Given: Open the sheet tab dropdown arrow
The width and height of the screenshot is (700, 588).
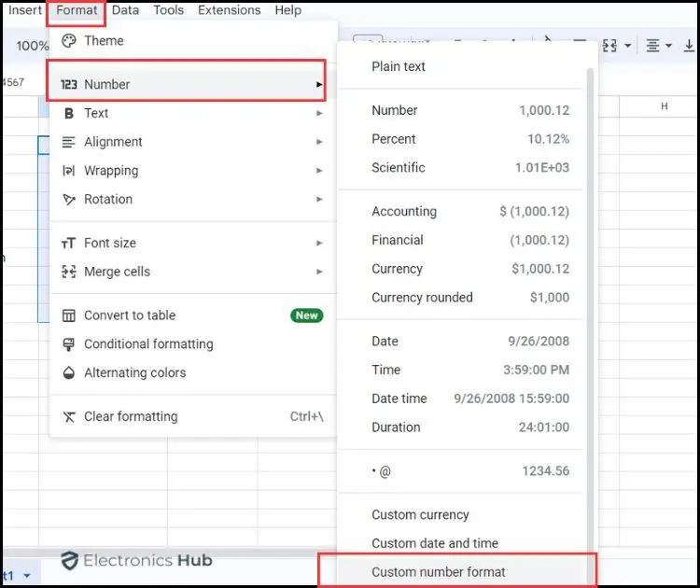Looking at the screenshot, I should click(27, 576).
